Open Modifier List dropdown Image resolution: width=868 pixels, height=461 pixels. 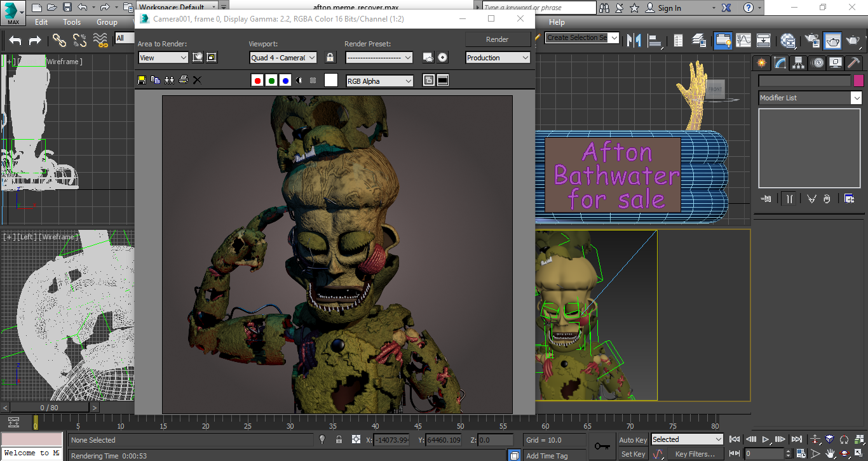click(x=810, y=98)
